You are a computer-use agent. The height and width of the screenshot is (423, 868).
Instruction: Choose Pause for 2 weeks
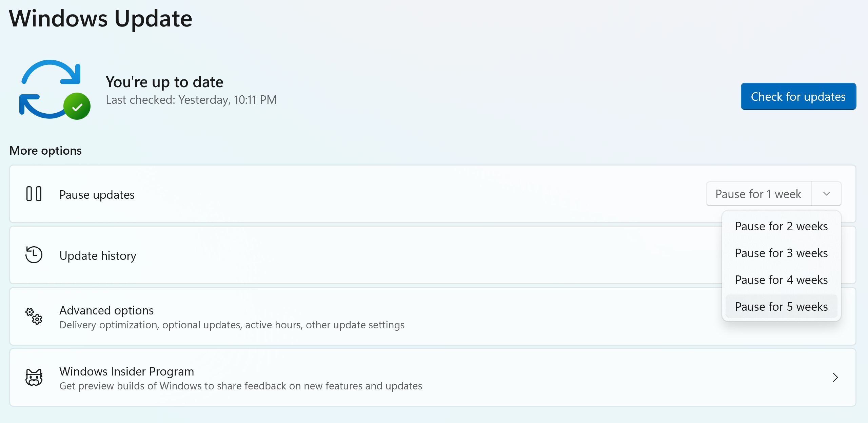click(781, 226)
